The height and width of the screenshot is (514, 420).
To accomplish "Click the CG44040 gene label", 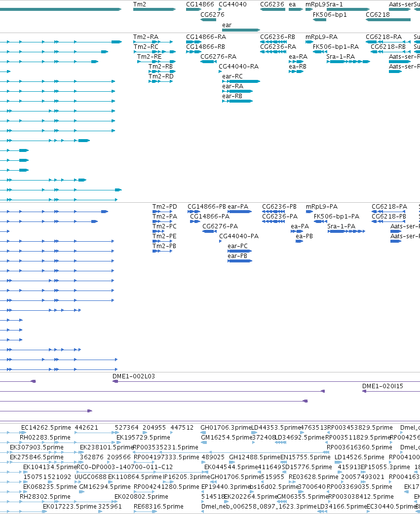I will tap(232, 4).
